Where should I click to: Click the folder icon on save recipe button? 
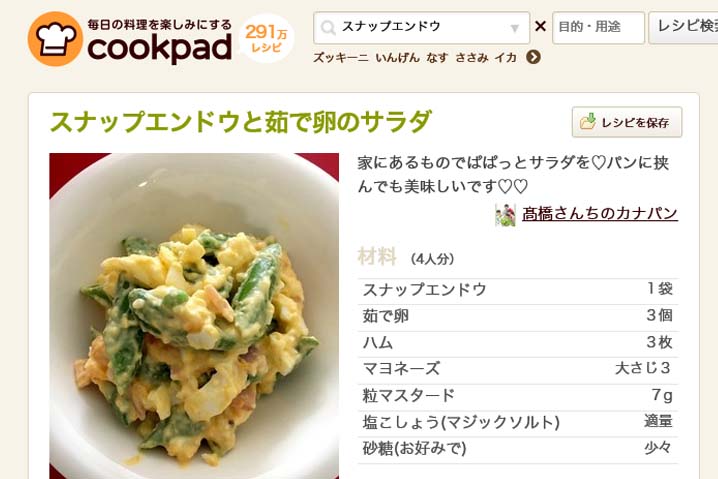coord(588,121)
